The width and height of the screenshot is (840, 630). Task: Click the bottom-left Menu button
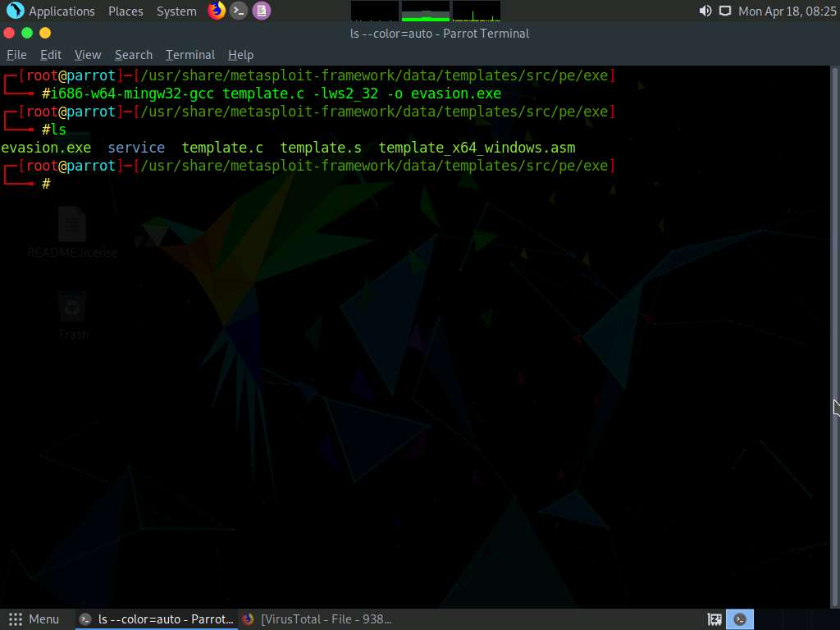click(34, 619)
